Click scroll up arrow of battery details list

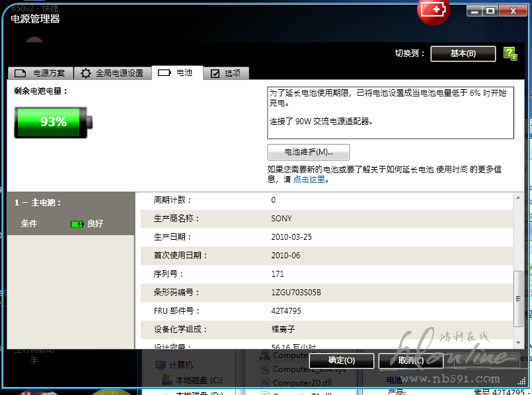[x=518, y=197]
